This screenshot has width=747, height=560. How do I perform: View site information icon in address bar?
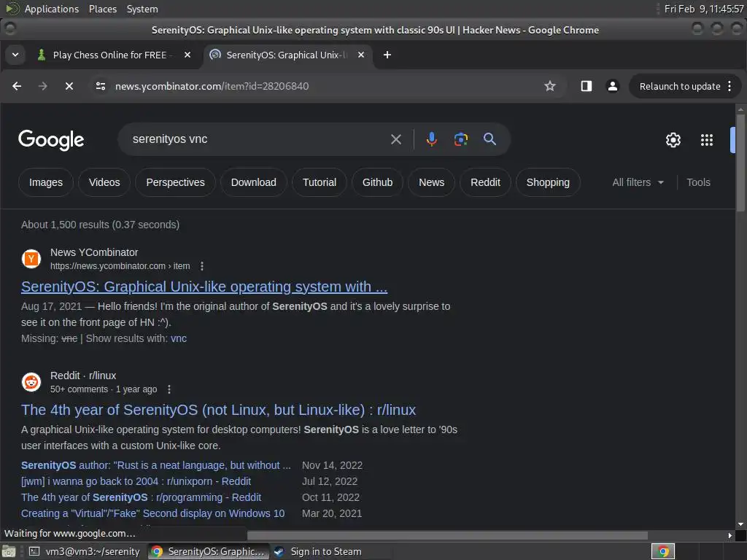[101, 86]
